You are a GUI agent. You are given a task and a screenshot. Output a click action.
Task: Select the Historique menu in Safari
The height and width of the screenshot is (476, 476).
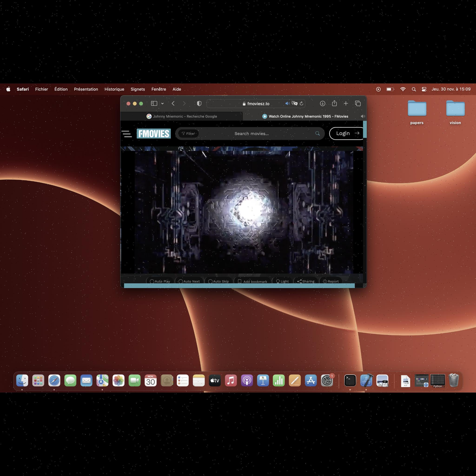tap(113, 89)
